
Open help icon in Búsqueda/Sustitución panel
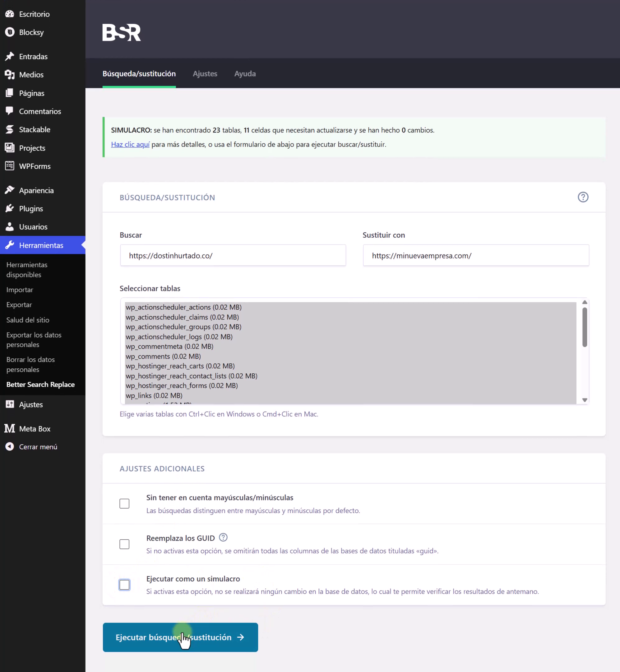coord(583,197)
